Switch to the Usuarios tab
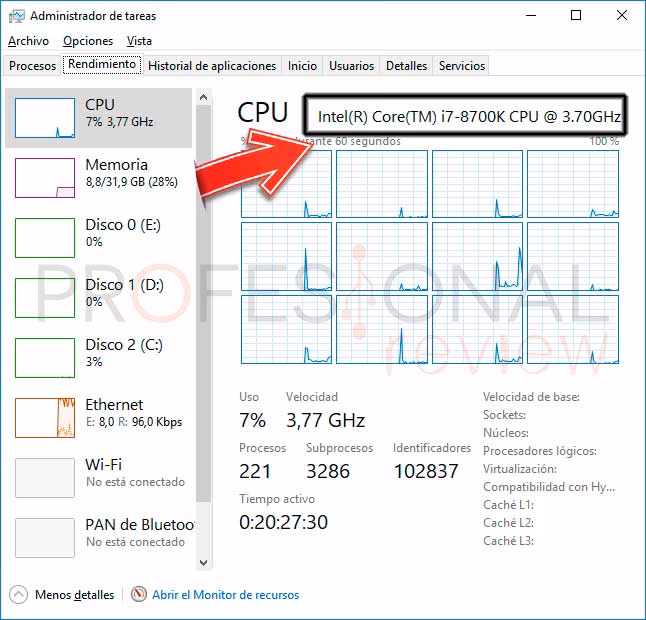Image resolution: width=646 pixels, height=620 pixels. coord(351,66)
